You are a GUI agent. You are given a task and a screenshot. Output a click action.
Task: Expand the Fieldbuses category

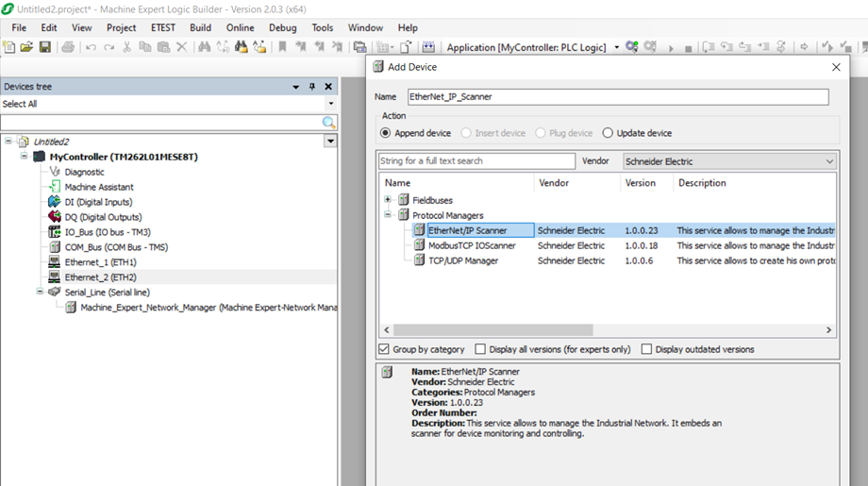(x=388, y=199)
